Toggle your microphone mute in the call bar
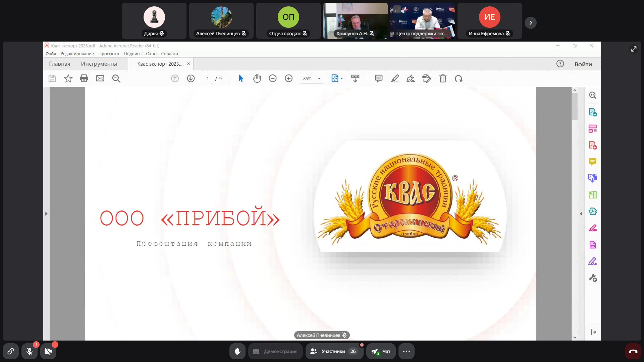This screenshot has width=644, height=362. point(30,351)
